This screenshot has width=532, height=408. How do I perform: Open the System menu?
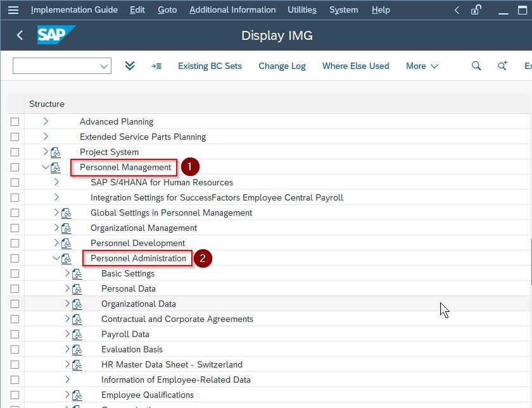[x=344, y=10]
